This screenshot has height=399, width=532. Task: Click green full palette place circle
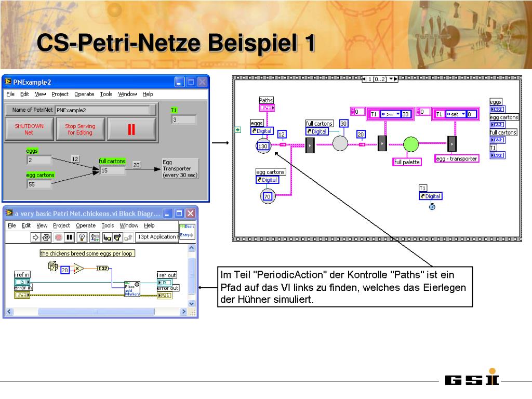coord(411,144)
